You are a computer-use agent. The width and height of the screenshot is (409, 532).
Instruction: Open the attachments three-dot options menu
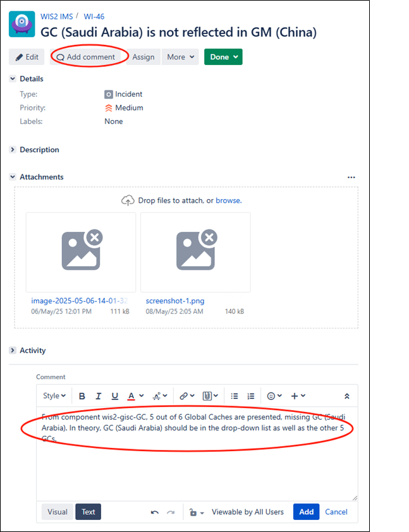tap(351, 178)
